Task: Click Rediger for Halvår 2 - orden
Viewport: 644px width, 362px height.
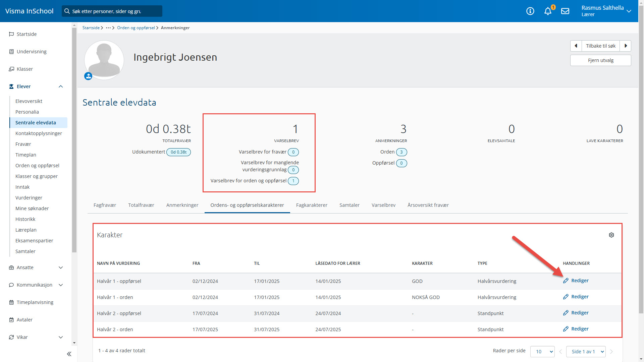Action: point(579,329)
